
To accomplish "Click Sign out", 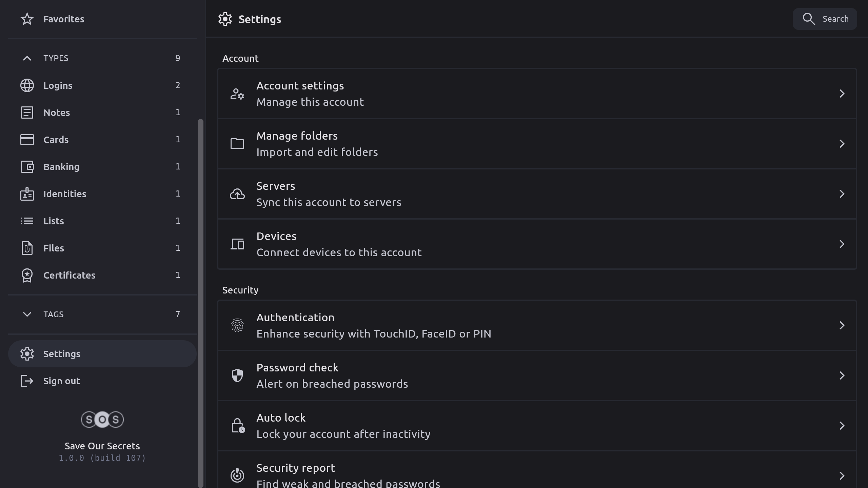I will 62,381.
